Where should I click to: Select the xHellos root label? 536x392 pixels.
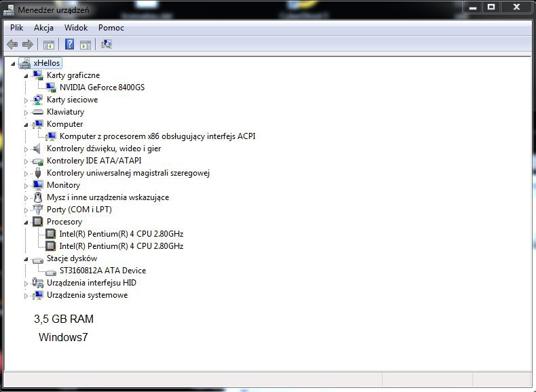(47, 63)
